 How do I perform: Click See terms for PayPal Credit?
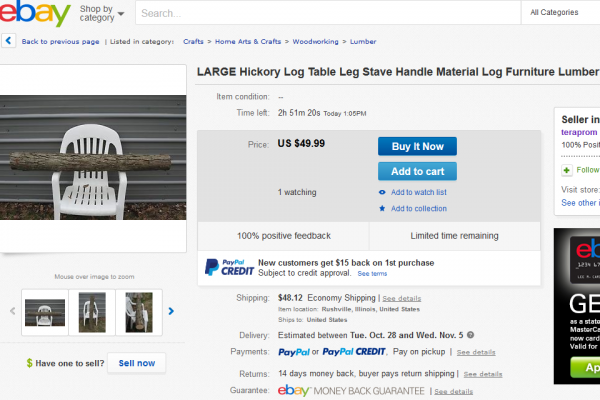(372, 273)
